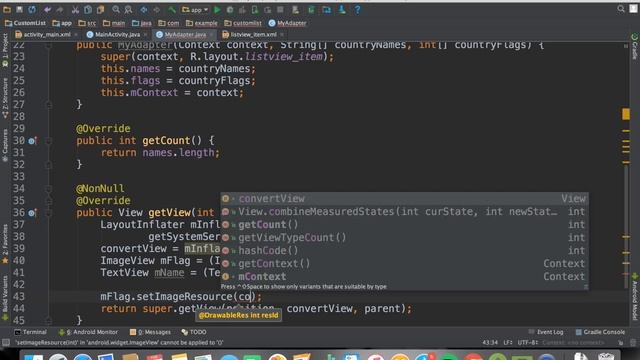Choose getContext() from autocomplete popup

[x=404, y=264]
